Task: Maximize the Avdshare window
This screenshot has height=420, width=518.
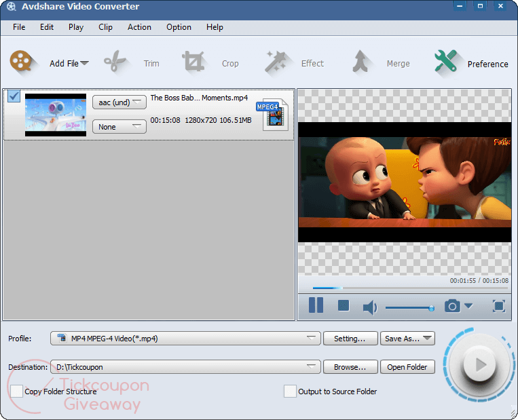Action: (480, 6)
